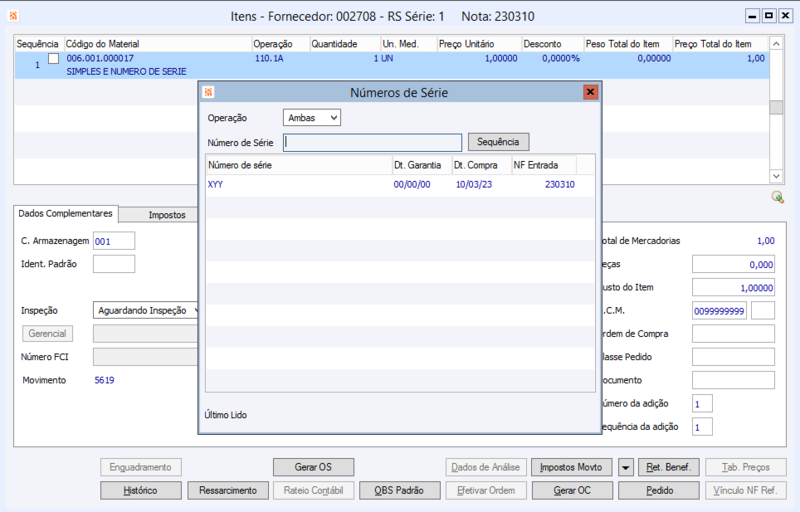Click the Documento input field
The width and height of the screenshot is (800, 512).
click(x=733, y=380)
